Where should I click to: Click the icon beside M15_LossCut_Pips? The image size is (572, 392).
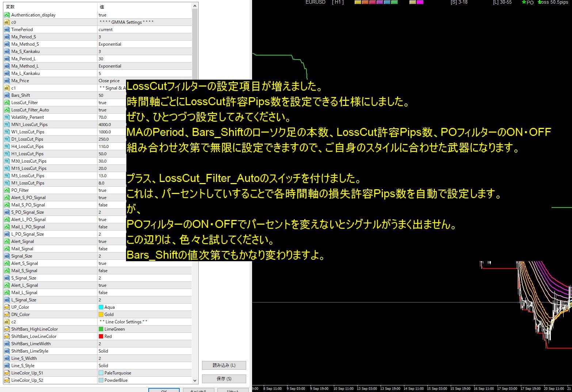pyautogui.click(x=7, y=168)
